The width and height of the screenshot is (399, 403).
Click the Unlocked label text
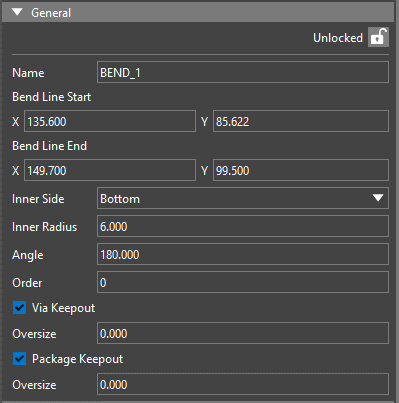coord(338,38)
